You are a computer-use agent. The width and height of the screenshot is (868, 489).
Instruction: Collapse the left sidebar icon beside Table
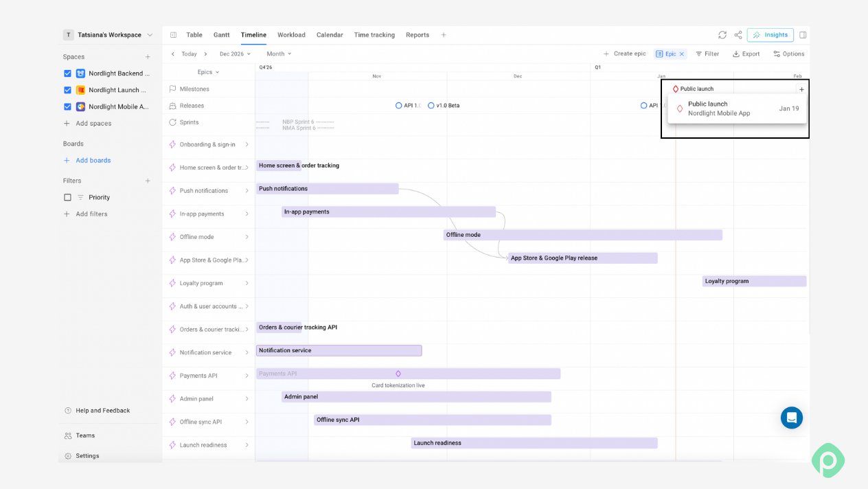[x=173, y=35]
